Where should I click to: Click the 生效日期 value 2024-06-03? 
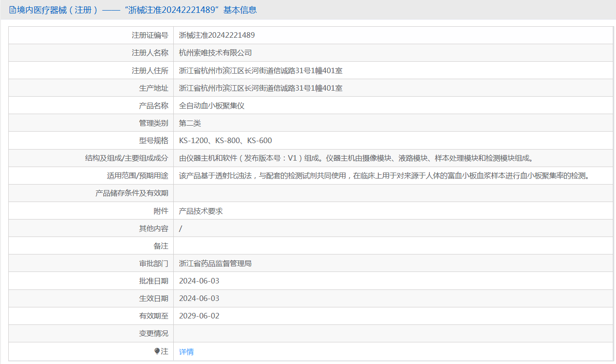click(199, 298)
